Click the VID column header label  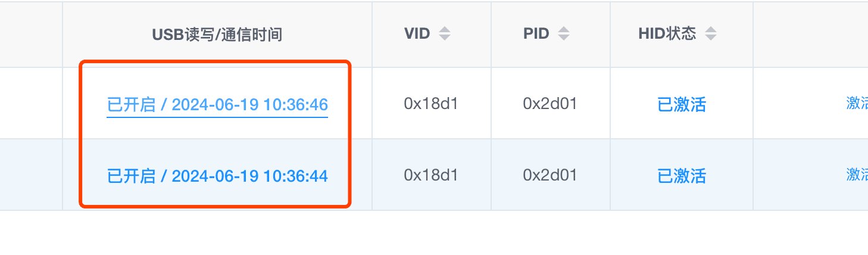[417, 34]
